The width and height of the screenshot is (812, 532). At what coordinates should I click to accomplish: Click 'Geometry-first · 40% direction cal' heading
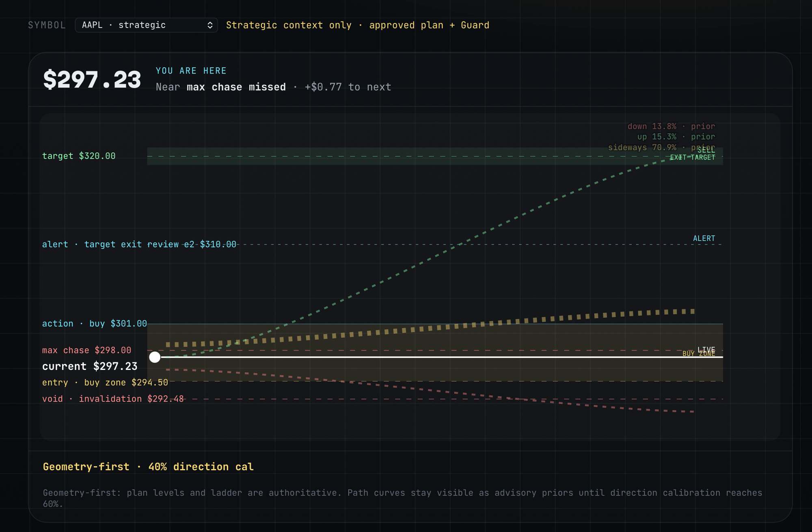(x=148, y=467)
